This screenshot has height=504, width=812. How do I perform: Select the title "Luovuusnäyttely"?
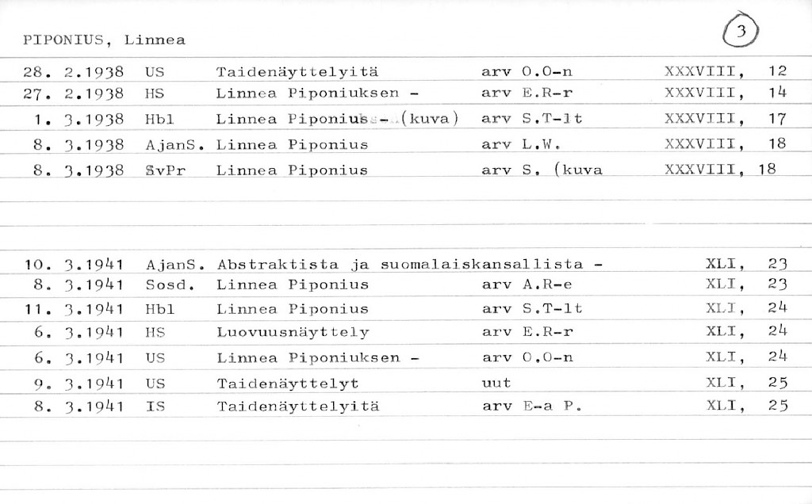click(x=293, y=333)
